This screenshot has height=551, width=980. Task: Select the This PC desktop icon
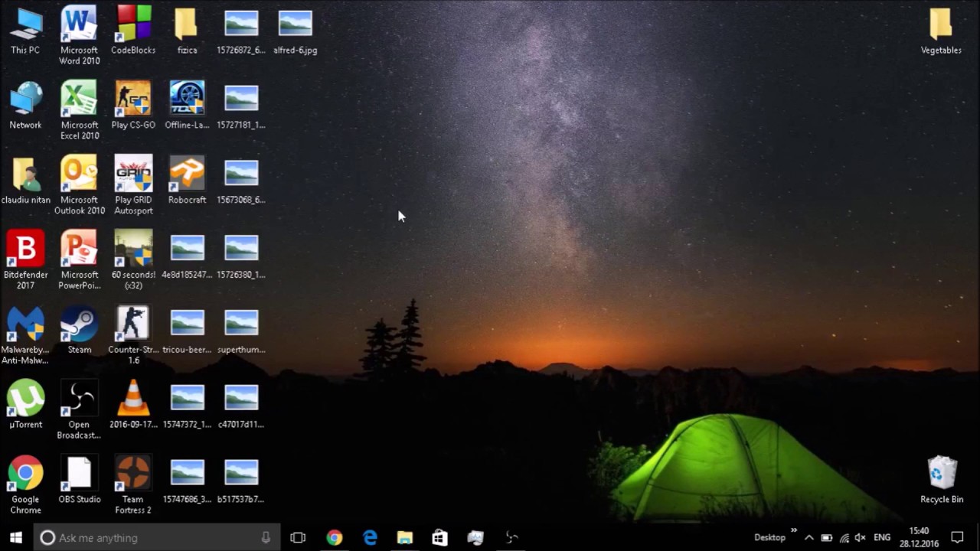point(25,31)
